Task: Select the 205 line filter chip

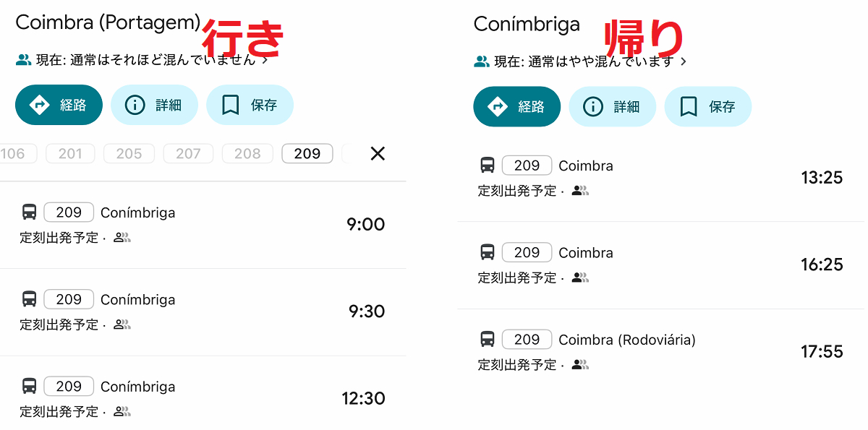Action: coord(129,153)
